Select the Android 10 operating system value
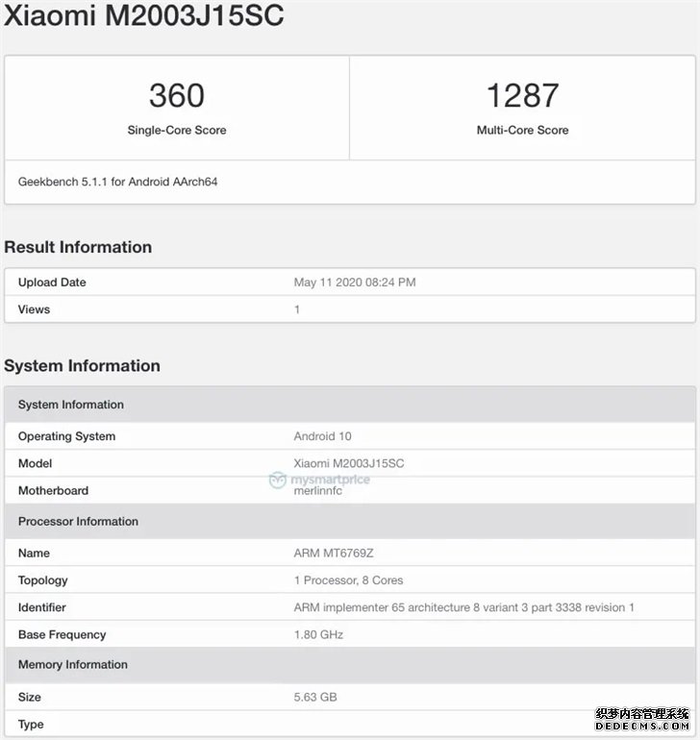700x740 pixels. click(x=325, y=436)
